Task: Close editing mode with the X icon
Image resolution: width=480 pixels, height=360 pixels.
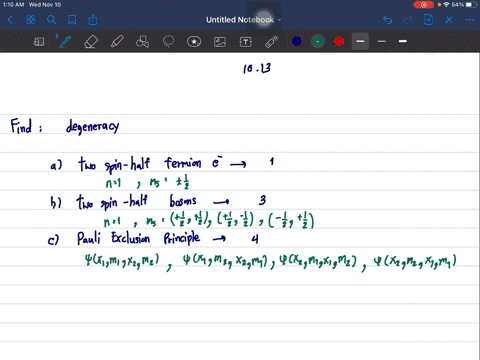Action: tap(449, 20)
